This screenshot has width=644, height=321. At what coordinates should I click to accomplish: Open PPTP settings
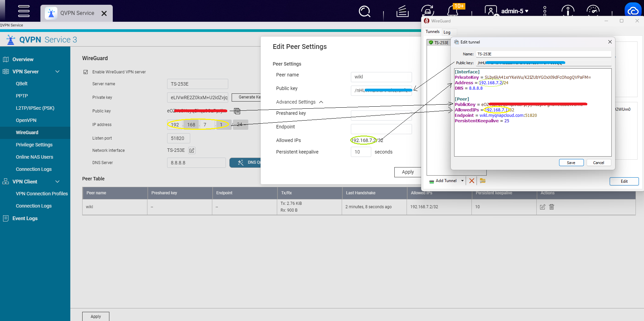click(22, 96)
